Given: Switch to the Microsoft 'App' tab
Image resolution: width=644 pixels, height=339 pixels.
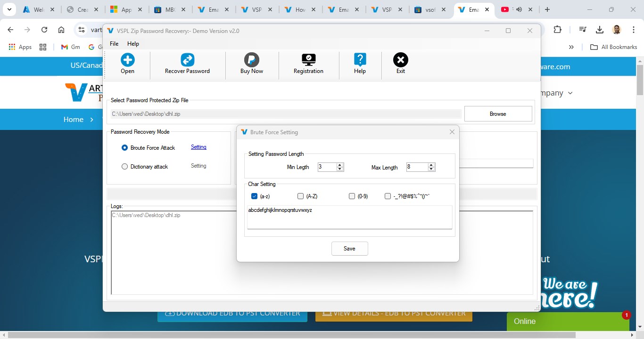Looking at the screenshot, I should (126, 9).
